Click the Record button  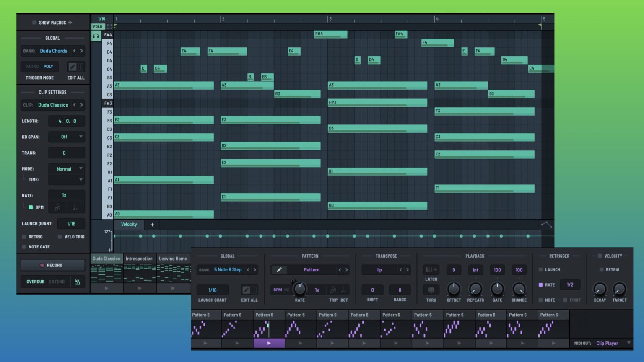click(52, 265)
